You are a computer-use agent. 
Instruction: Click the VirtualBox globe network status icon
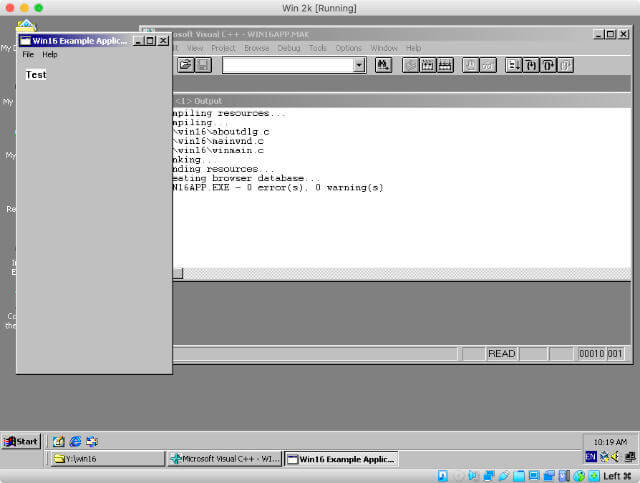[x=579, y=476]
